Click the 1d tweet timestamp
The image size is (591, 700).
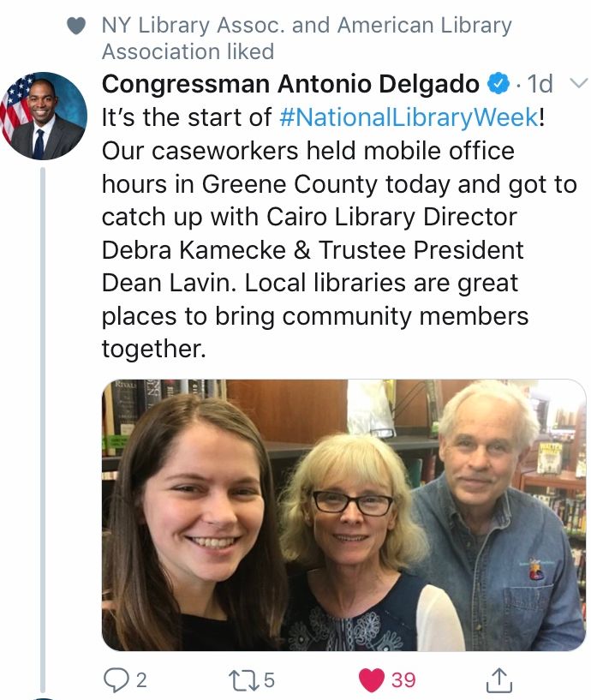coord(540,83)
